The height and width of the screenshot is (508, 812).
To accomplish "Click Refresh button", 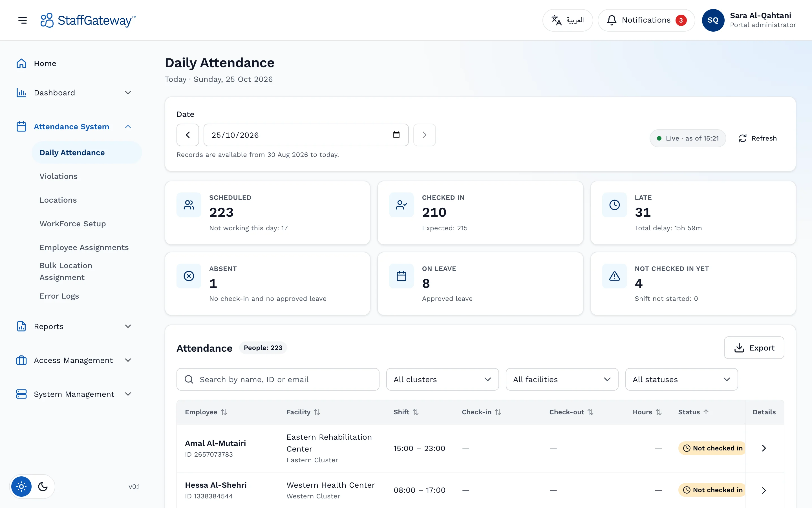I will 758,138.
